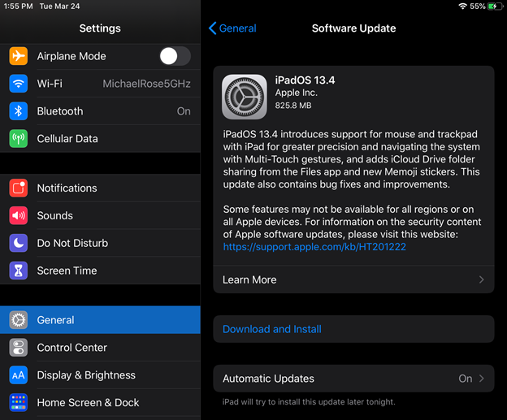Viewport: 507px width, 420px height.
Task: Tap the Wi-Fi status icon in status bar
Action: coord(462,6)
